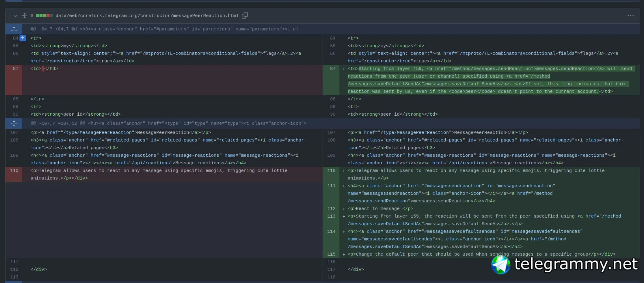Select deleted line number 110 on left
The height and width of the screenshot is (283, 644).
(x=14, y=171)
